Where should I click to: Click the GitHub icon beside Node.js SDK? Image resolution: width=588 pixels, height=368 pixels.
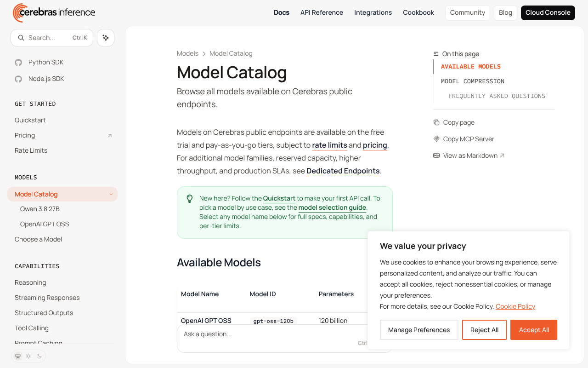[18, 79]
